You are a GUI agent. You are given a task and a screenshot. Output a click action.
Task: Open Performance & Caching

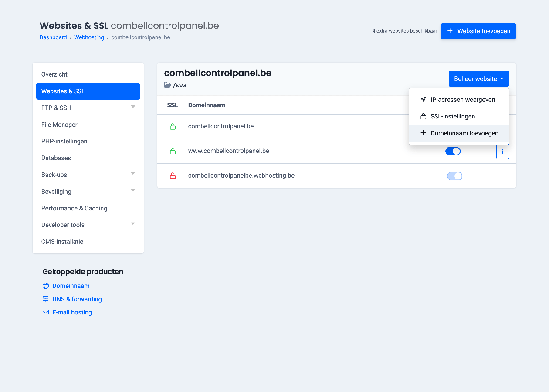pyautogui.click(x=88, y=208)
